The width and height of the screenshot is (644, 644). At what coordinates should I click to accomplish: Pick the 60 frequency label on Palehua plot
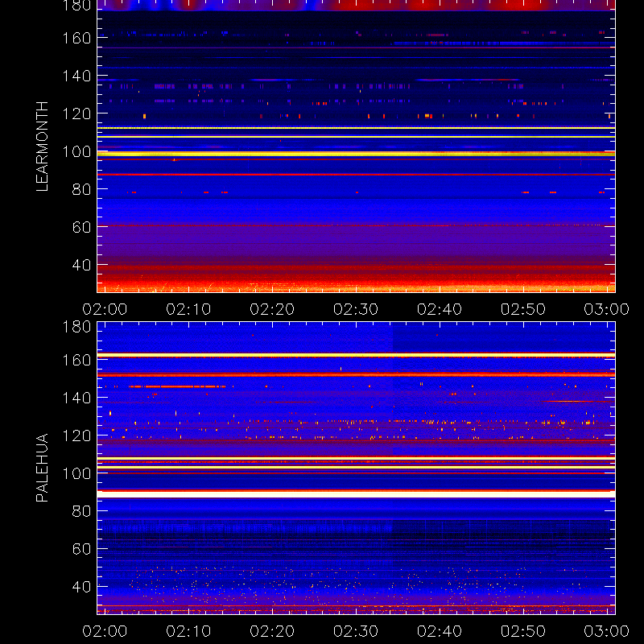[x=81, y=549]
